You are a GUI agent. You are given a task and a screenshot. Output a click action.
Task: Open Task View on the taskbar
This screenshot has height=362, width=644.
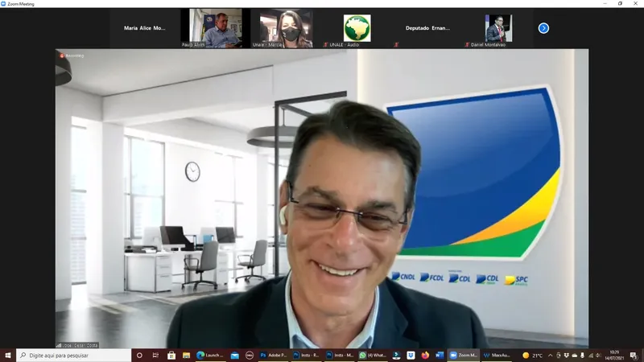coord(155,356)
